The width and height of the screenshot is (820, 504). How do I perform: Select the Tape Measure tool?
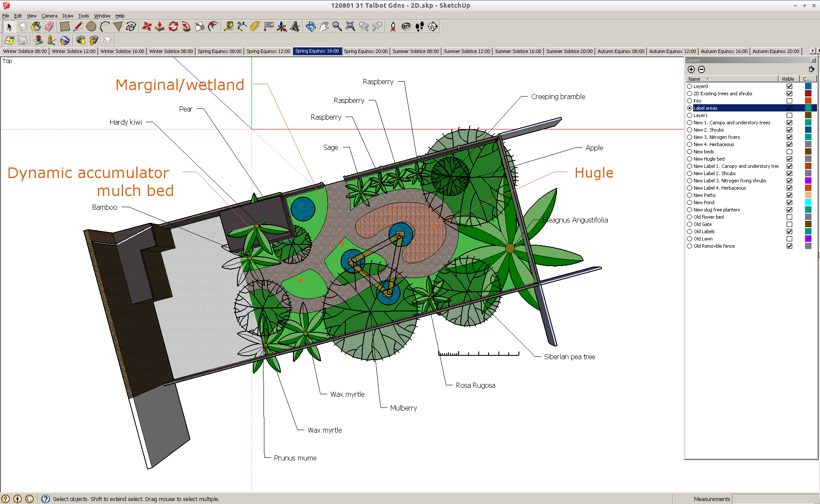click(229, 26)
